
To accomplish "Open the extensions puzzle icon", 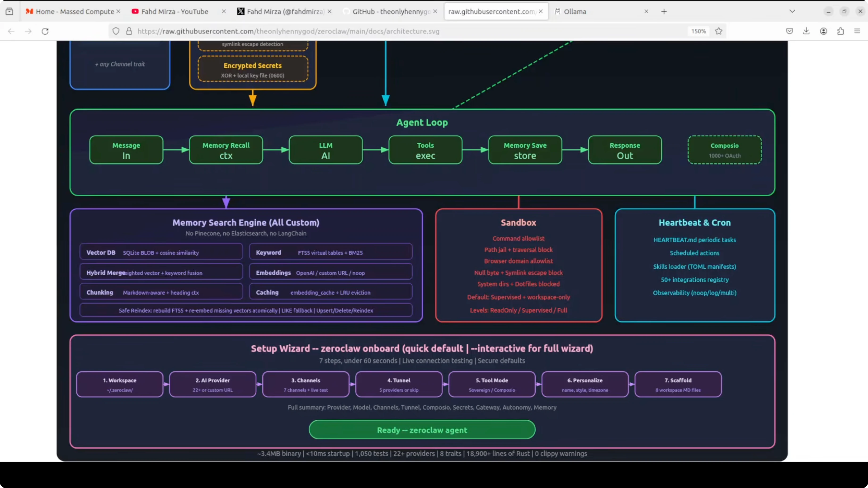I will [x=840, y=31].
